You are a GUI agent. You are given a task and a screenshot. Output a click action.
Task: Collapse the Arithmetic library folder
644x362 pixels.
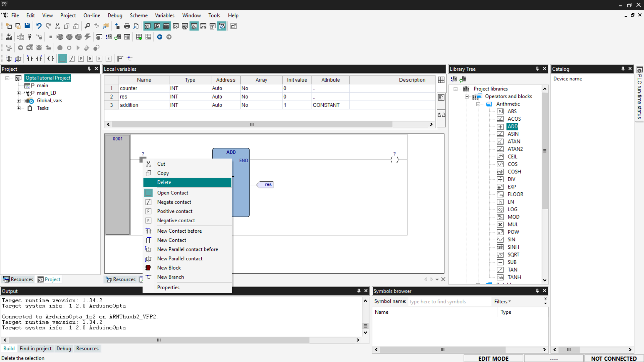478,104
